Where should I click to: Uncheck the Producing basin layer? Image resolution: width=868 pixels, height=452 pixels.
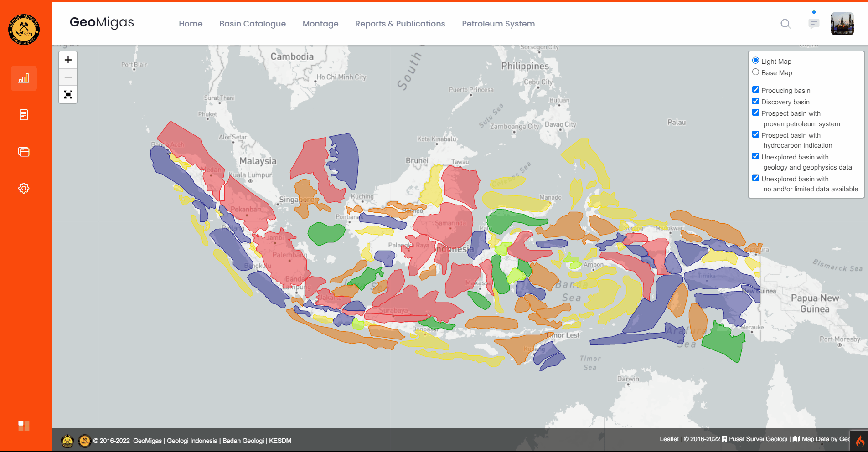click(756, 89)
